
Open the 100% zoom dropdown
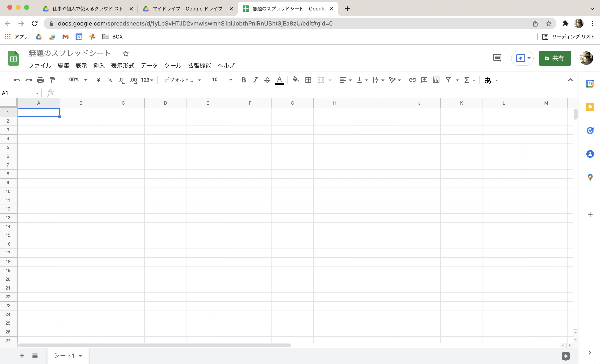pyautogui.click(x=76, y=80)
